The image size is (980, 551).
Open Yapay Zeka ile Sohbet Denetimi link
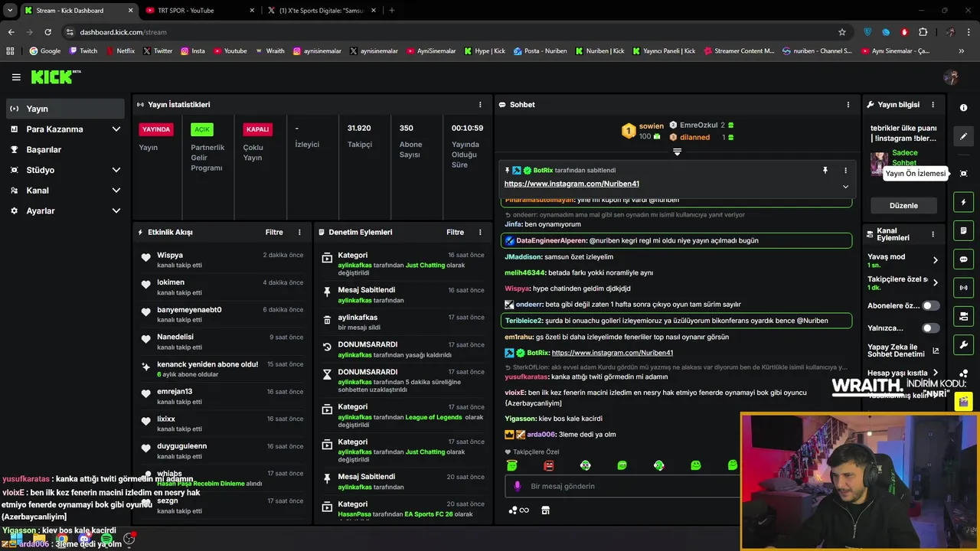coord(903,350)
